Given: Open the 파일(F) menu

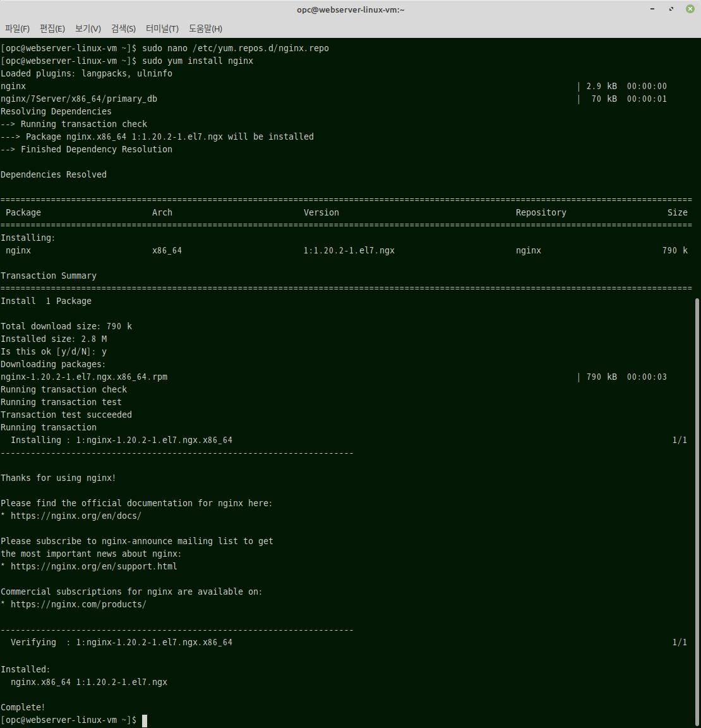Looking at the screenshot, I should (x=17, y=29).
